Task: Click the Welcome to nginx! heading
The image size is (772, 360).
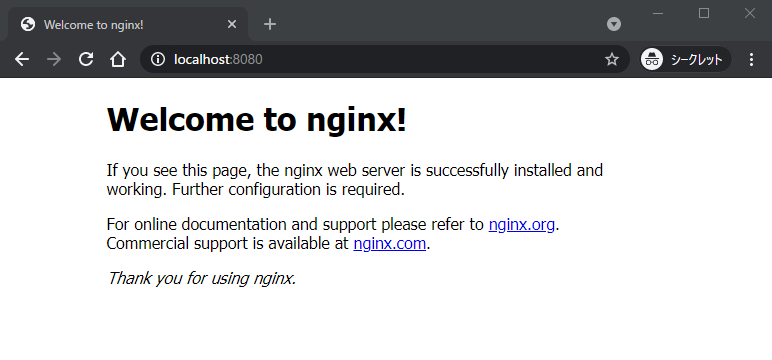Action: [x=257, y=120]
